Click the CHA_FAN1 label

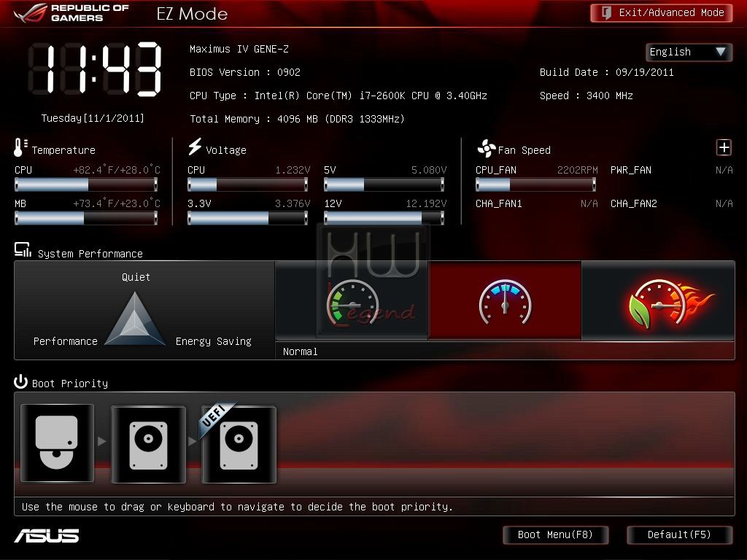pyautogui.click(x=499, y=204)
